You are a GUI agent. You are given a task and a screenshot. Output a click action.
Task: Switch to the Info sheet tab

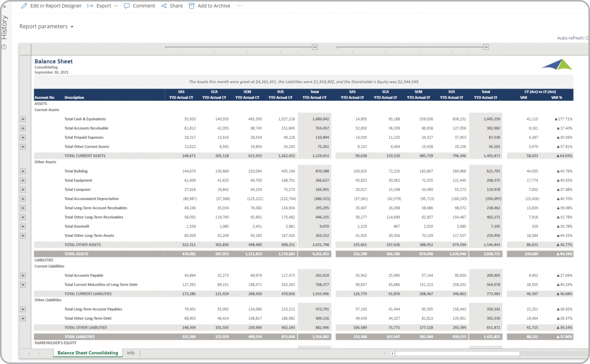click(130, 353)
